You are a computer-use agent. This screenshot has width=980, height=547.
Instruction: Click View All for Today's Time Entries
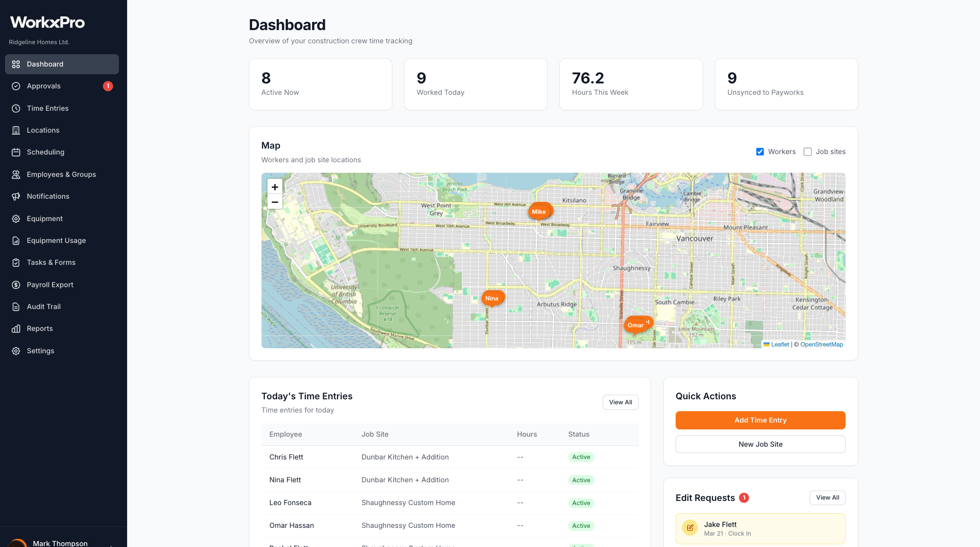[x=621, y=402]
